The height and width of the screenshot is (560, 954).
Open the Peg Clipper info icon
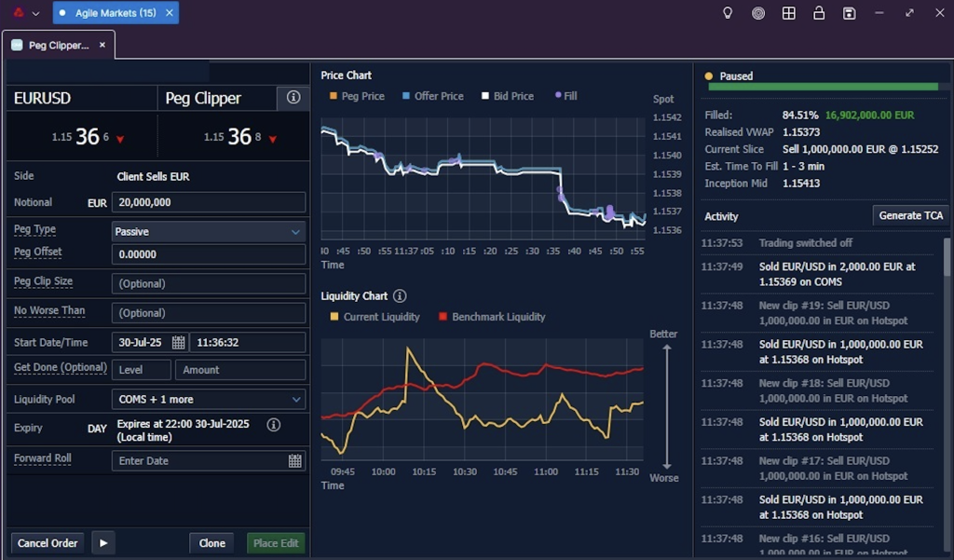(x=293, y=98)
